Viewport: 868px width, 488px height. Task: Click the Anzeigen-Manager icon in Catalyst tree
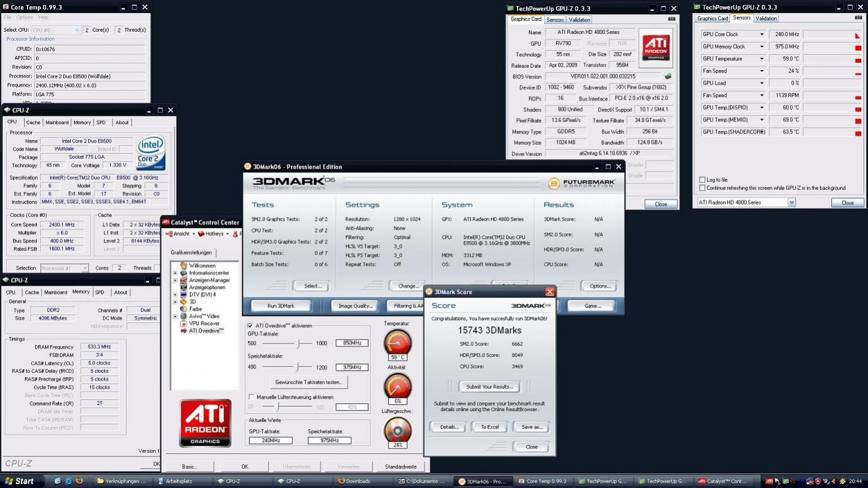click(183, 280)
